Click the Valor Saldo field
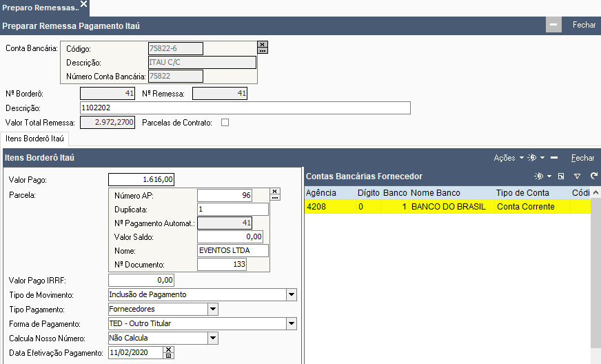This screenshot has height=364, width=601. [230, 237]
